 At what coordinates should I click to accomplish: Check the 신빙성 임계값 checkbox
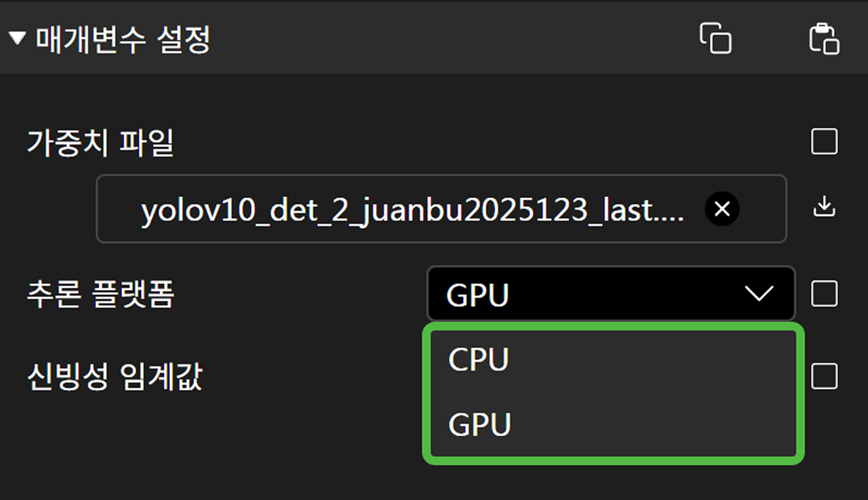click(824, 376)
